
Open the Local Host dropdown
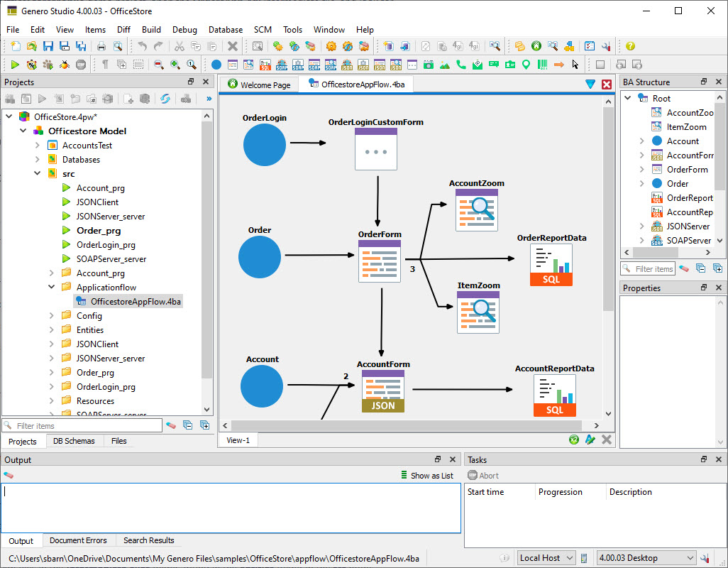tap(545, 557)
